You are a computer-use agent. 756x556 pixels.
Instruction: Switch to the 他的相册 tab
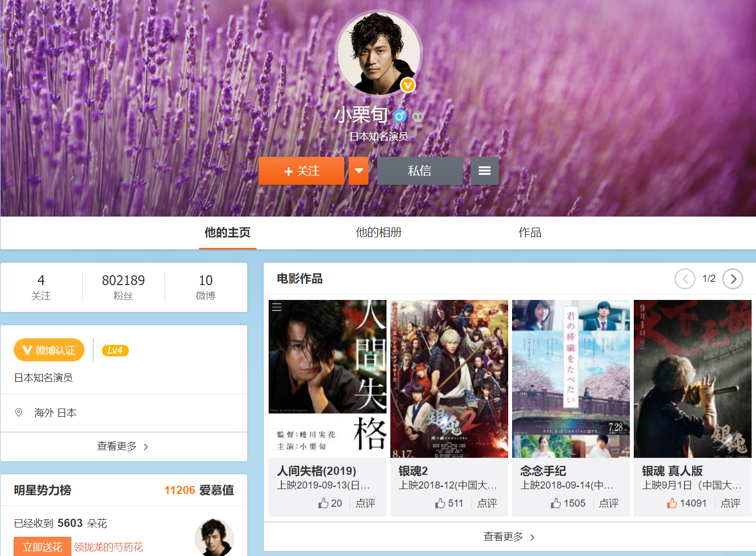tap(378, 232)
